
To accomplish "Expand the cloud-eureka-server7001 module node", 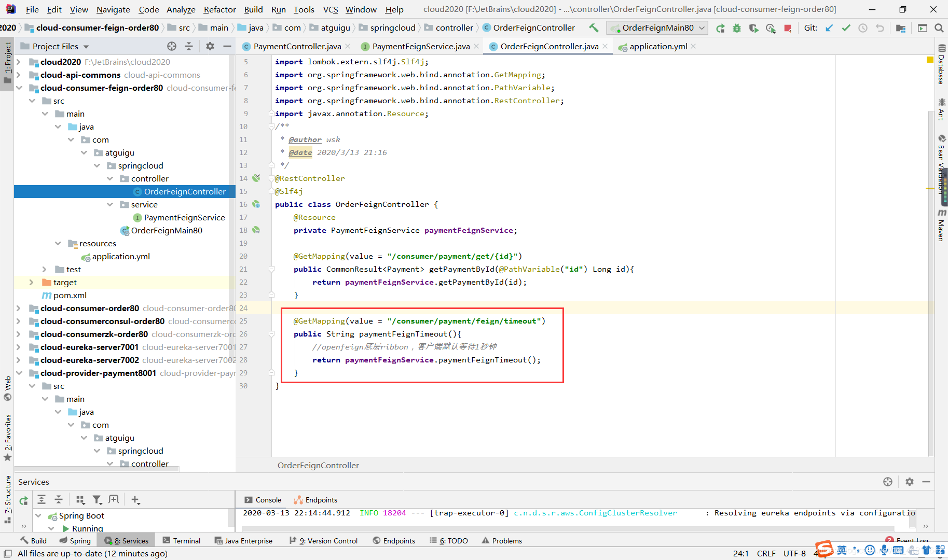I will [x=19, y=347].
